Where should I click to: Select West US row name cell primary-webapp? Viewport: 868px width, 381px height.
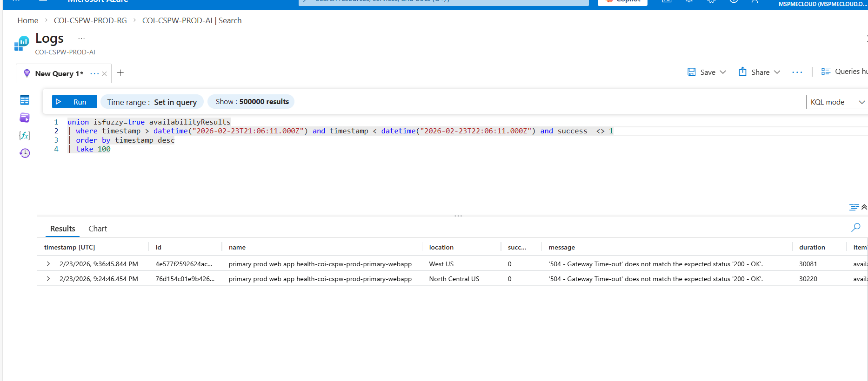click(320, 264)
